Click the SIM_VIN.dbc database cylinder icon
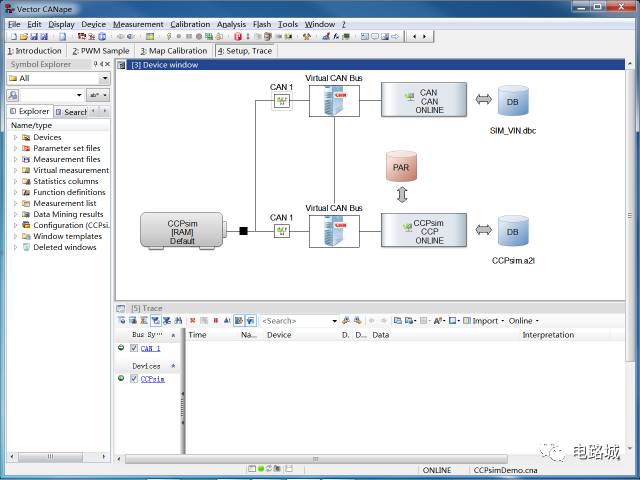The width and height of the screenshot is (640, 480). 513,101
